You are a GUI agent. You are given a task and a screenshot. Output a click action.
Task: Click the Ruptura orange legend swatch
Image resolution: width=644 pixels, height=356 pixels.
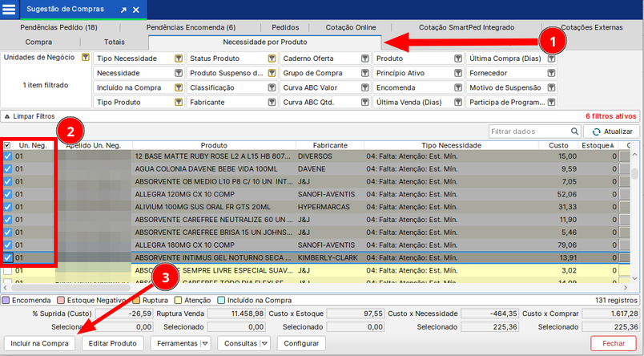[x=138, y=300]
